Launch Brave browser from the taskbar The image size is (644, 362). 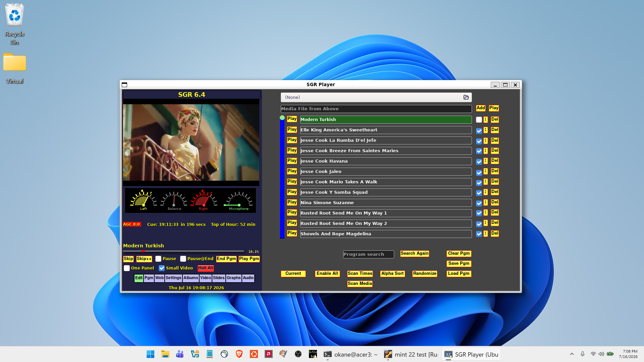pyautogui.click(x=239, y=354)
